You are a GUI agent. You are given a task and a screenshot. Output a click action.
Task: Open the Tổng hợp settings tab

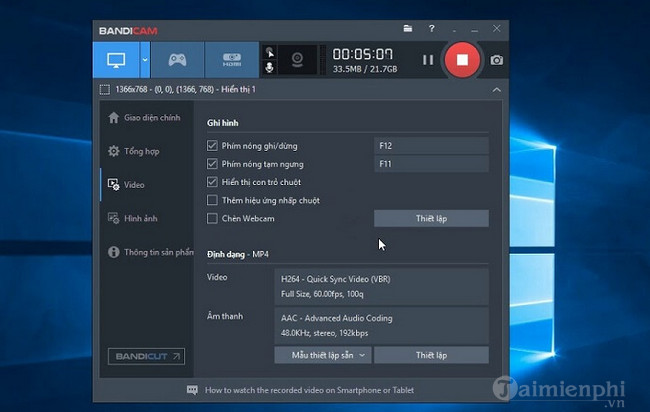[142, 151]
